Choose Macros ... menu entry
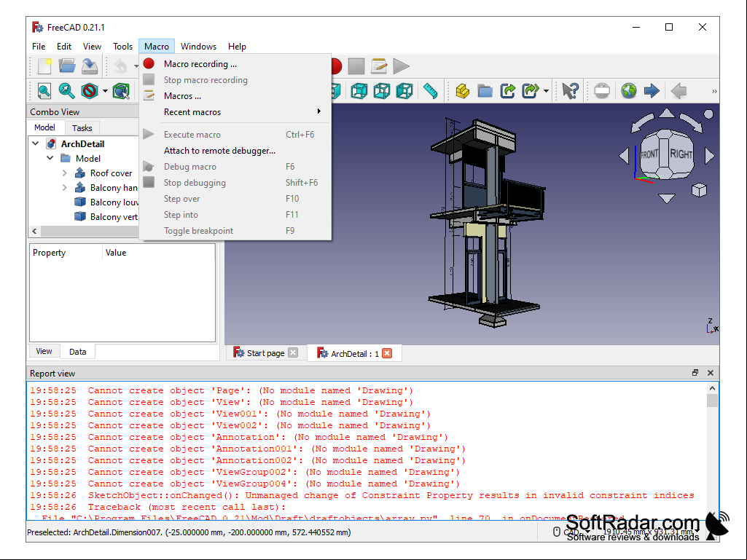This screenshot has width=747, height=560. pyautogui.click(x=235, y=95)
